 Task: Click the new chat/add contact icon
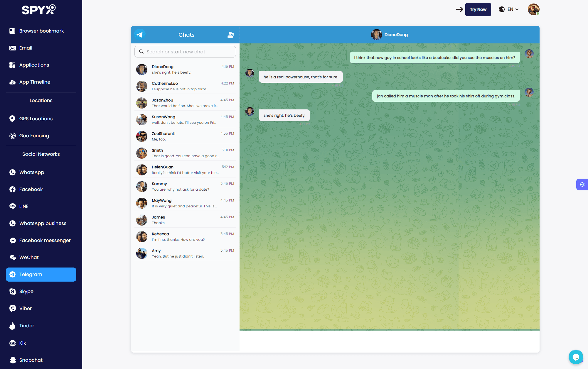point(231,35)
